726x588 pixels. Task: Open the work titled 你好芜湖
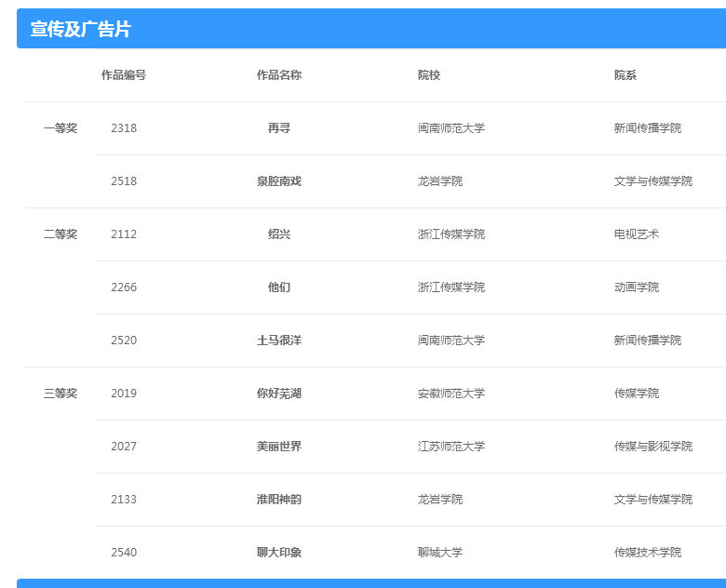pyautogui.click(x=279, y=394)
